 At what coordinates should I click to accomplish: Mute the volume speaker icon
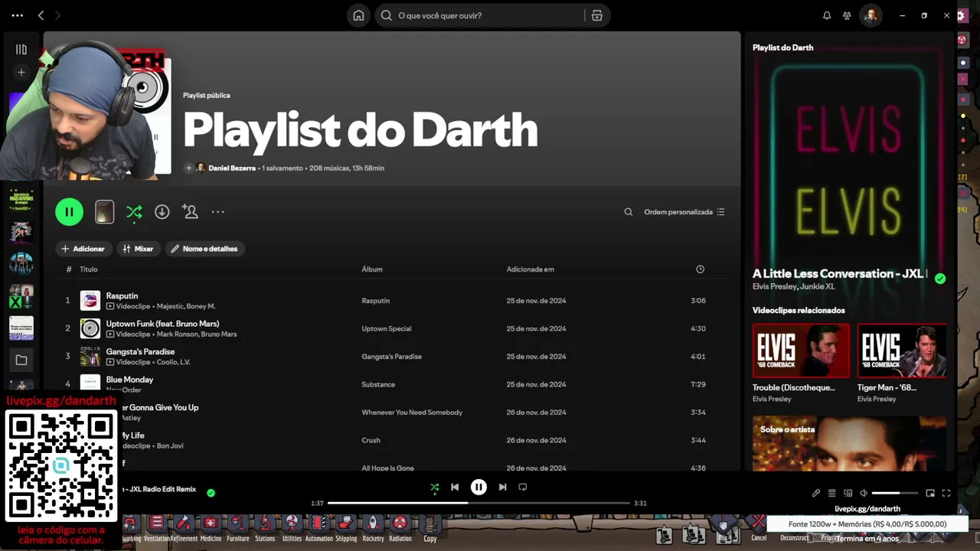pos(864,493)
